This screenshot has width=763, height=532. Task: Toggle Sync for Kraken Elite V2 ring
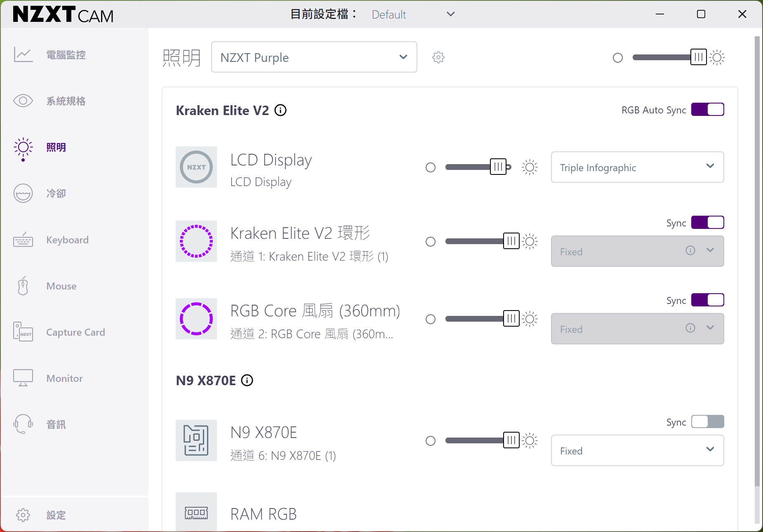coord(708,223)
